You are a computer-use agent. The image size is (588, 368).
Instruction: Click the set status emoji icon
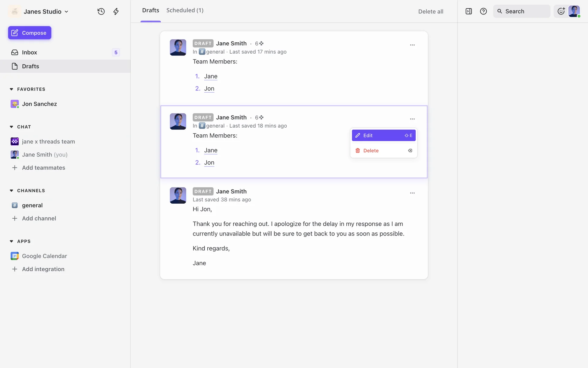click(x=561, y=11)
